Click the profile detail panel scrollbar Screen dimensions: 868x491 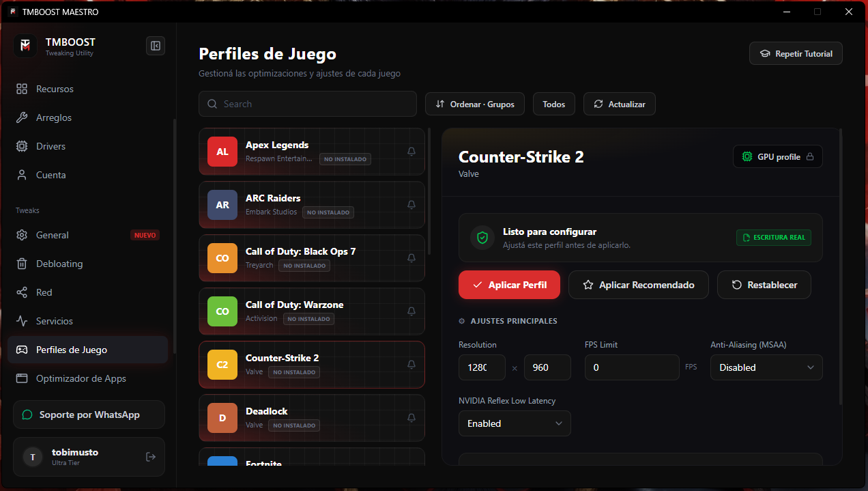(x=841, y=266)
